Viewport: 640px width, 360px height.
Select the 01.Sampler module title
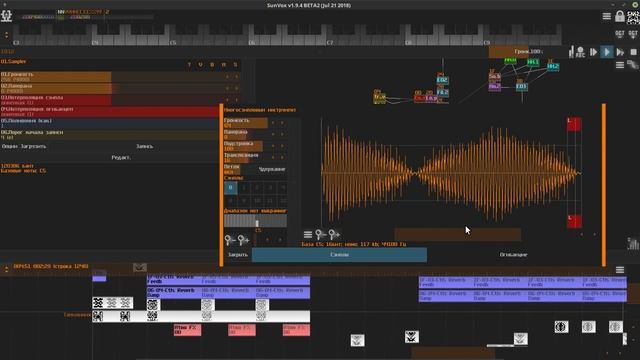13,61
